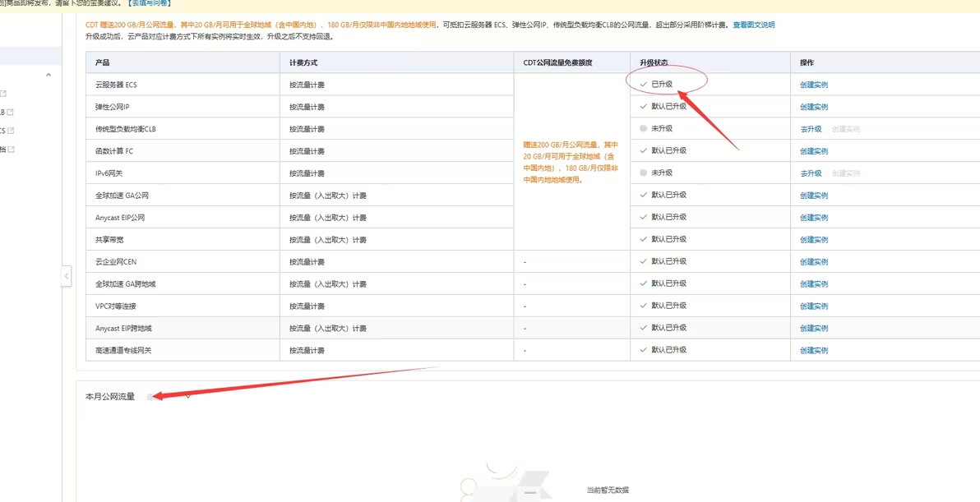
Task: Click the 未升级 status text for IPv6网关
Action: tap(662, 173)
